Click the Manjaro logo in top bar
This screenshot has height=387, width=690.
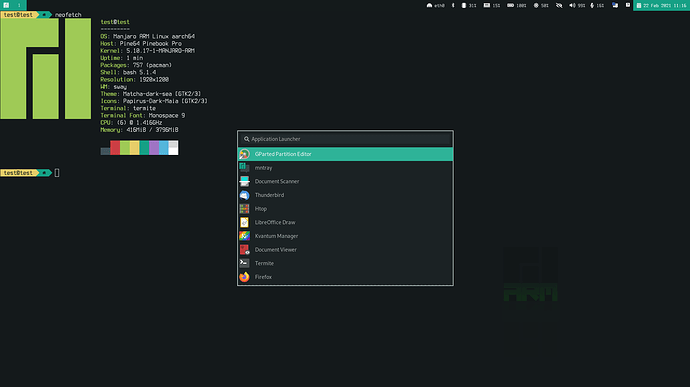6,5
